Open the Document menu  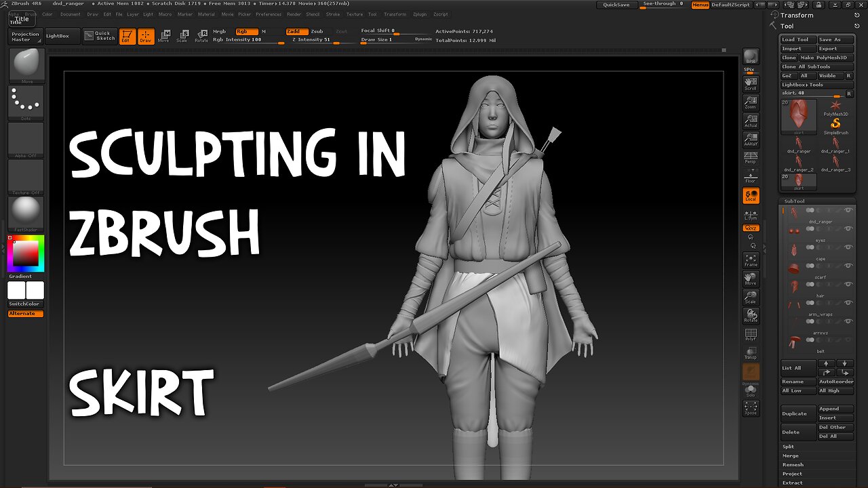point(71,14)
